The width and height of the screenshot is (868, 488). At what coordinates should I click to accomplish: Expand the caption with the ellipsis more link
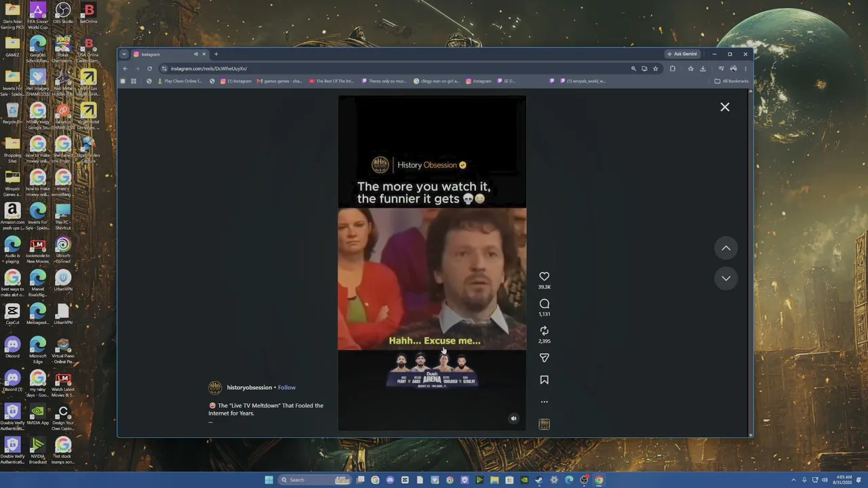pos(211,421)
